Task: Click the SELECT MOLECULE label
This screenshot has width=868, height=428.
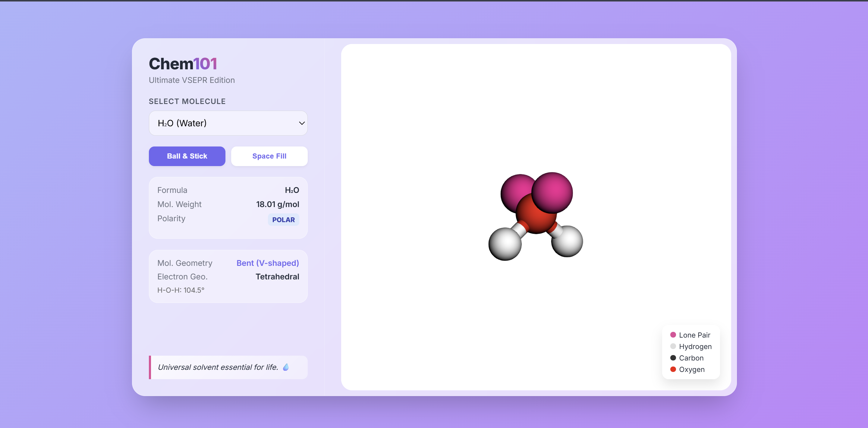Action: click(187, 102)
